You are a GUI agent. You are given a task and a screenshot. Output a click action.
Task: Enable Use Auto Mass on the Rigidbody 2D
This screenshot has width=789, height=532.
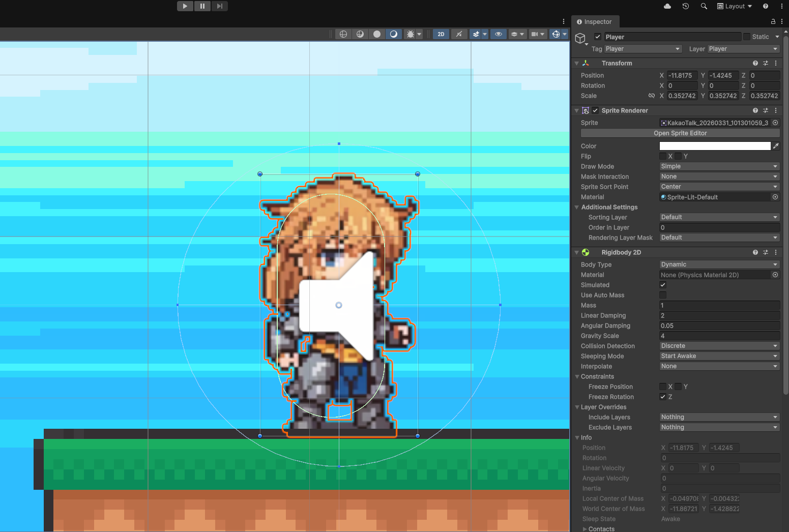663,295
